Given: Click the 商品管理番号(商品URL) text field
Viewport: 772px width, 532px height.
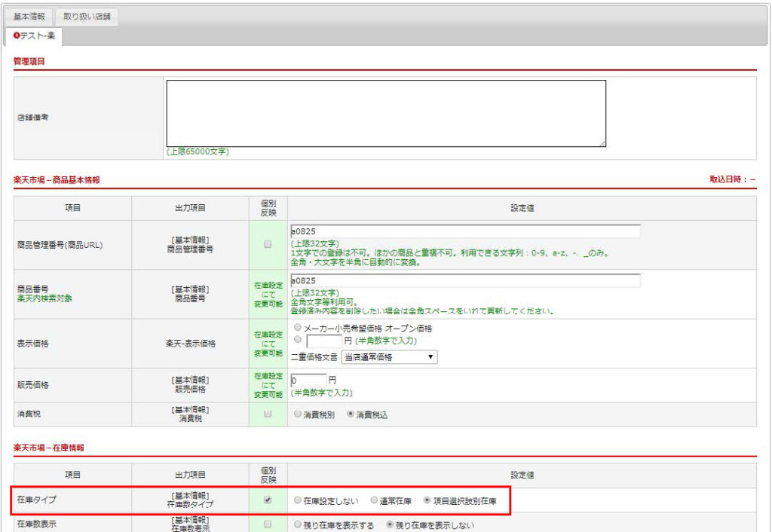Looking at the screenshot, I should point(464,231).
